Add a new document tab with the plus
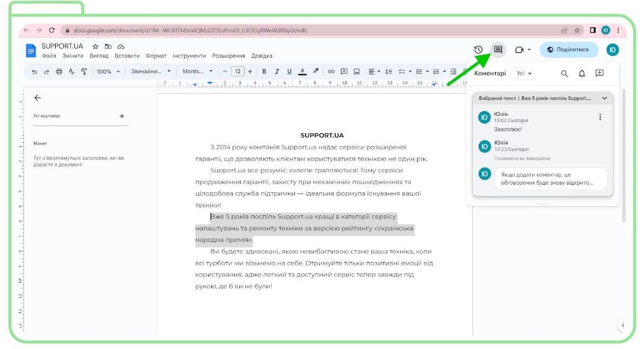The image size is (644, 349). (x=122, y=116)
